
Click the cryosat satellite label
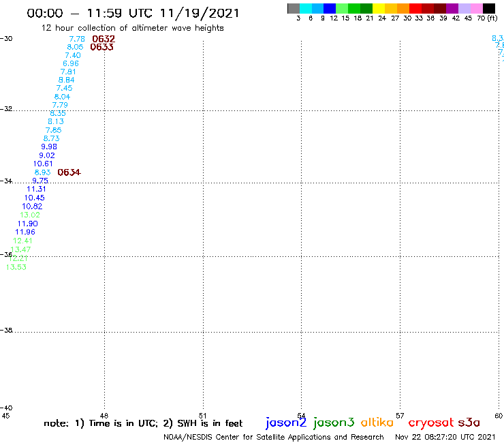pos(431,423)
